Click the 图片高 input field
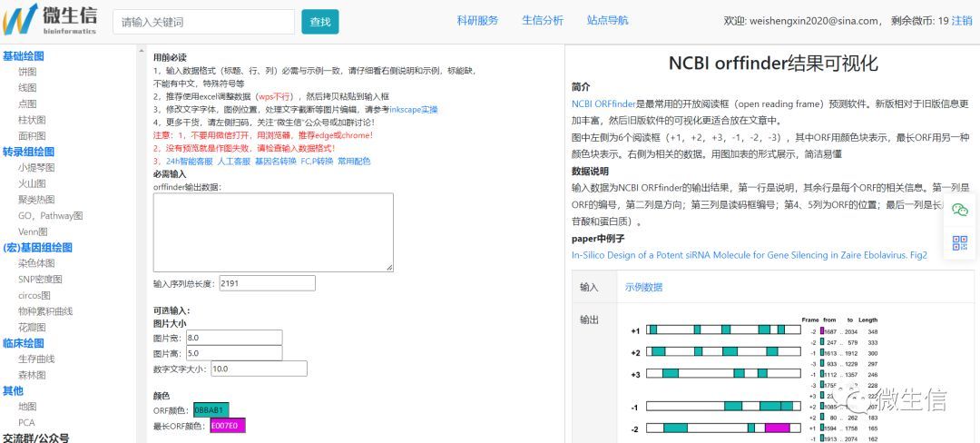The width and height of the screenshot is (980, 443). (234, 353)
